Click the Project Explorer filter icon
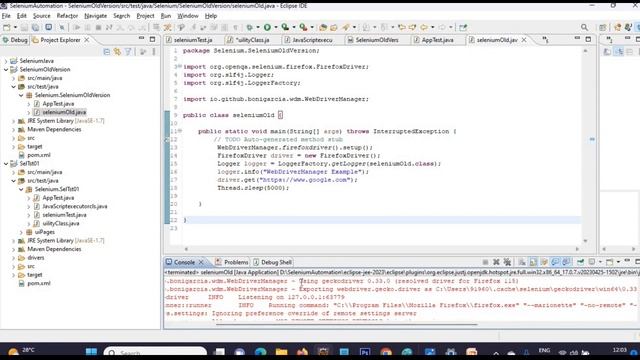The image size is (640, 360). click(x=128, y=52)
